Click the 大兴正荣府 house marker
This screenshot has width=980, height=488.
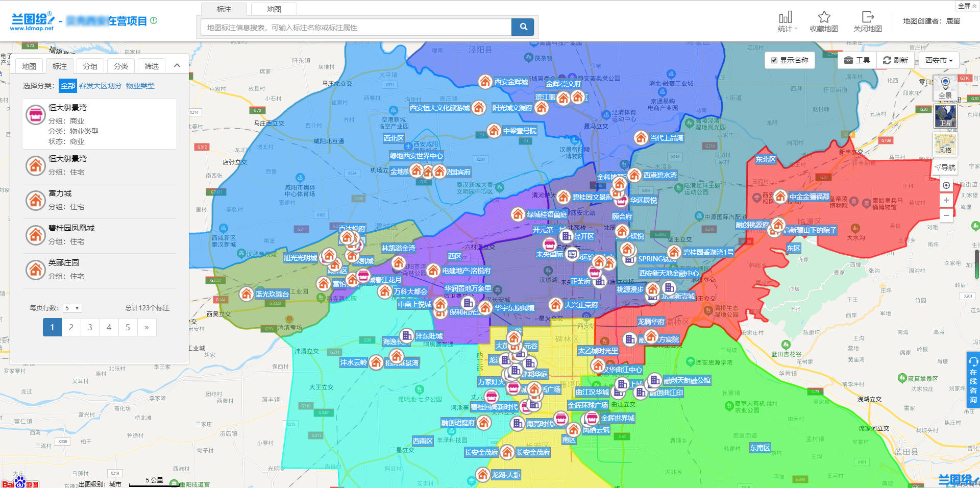[555, 304]
